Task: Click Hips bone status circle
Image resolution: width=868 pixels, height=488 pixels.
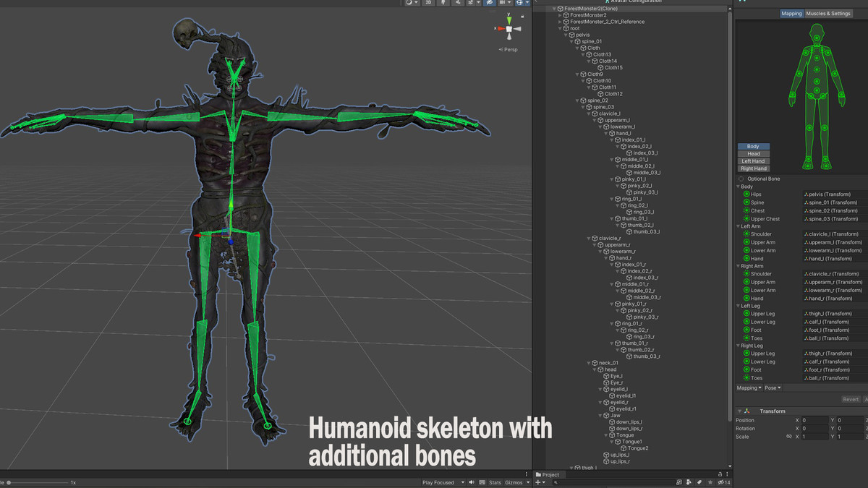Action: [x=746, y=194]
